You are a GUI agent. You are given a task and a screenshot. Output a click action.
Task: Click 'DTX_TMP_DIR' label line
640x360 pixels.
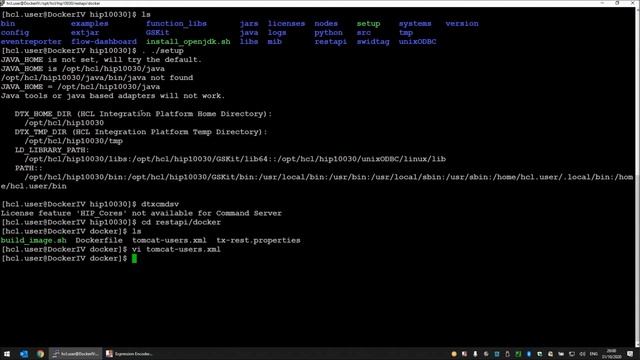(141, 132)
